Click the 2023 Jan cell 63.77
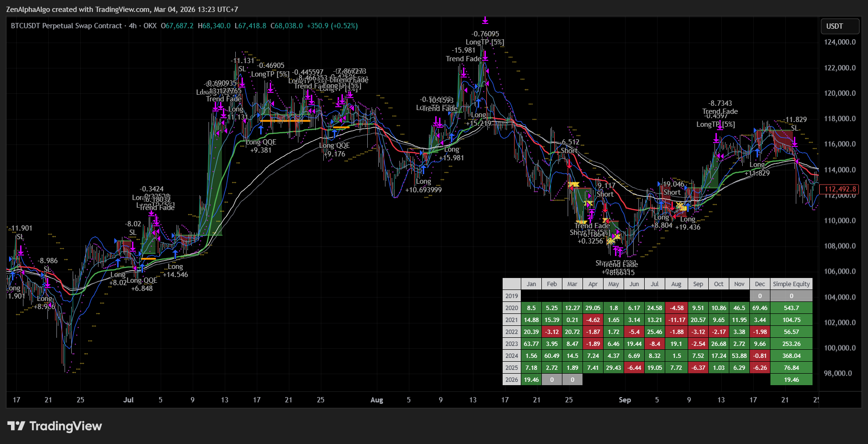 (x=531, y=344)
